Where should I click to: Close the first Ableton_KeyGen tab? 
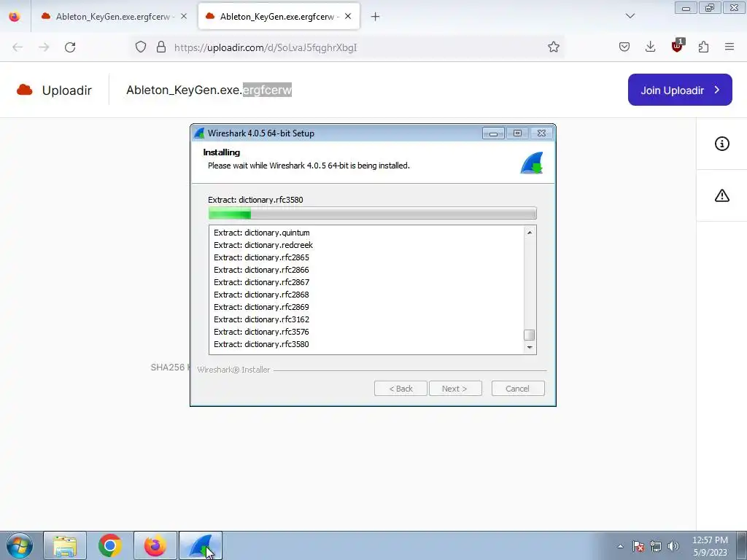[x=184, y=17]
